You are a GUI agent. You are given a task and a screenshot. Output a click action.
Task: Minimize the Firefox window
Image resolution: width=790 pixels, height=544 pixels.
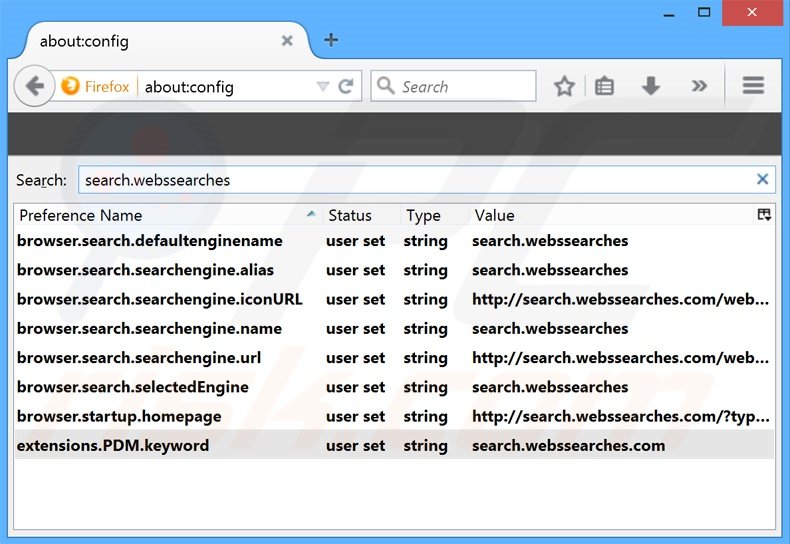[669, 13]
